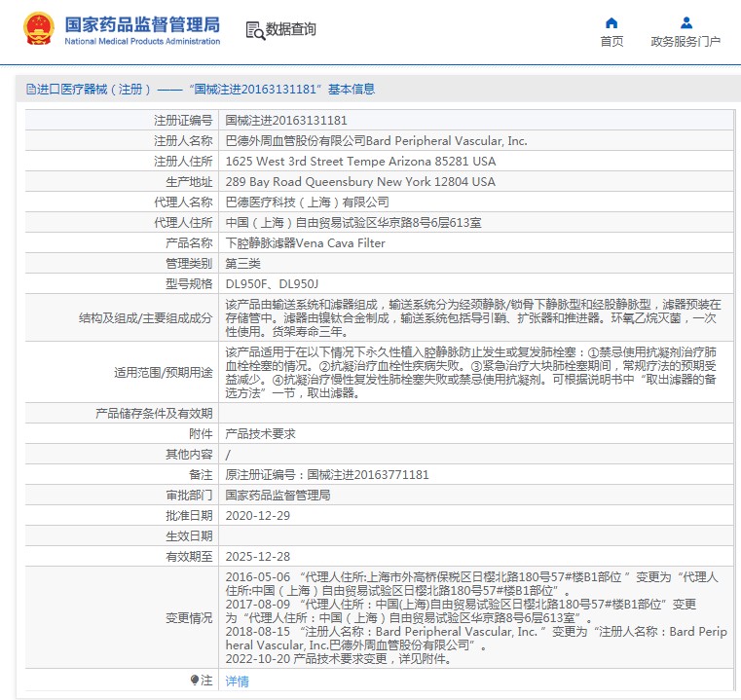
Task: Click the 结构及组成/主要组成成分 label
Action: coord(145,317)
